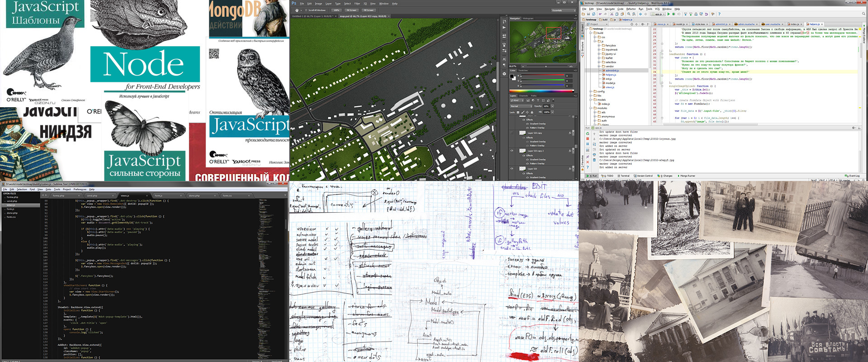Toggle the Layers filter on/off switch

(x=553, y=100)
